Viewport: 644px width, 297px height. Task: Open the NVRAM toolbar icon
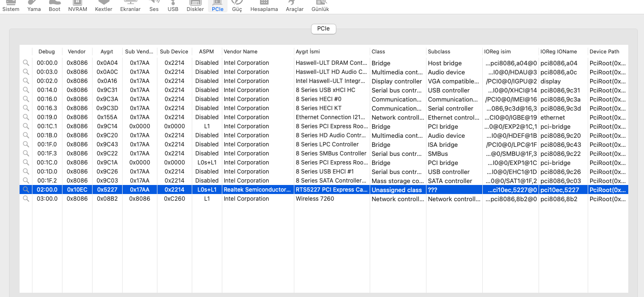pyautogui.click(x=77, y=6)
